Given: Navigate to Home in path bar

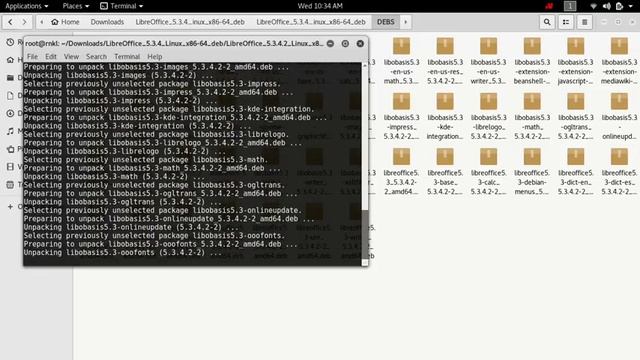Looking at the screenshot, I should pos(65,22).
